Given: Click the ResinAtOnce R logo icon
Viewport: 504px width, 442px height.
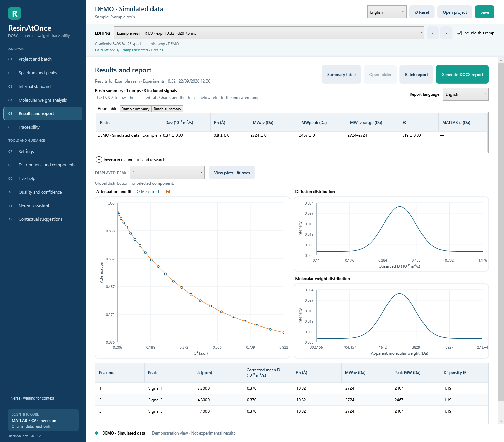Looking at the screenshot, I should click(x=15, y=13).
